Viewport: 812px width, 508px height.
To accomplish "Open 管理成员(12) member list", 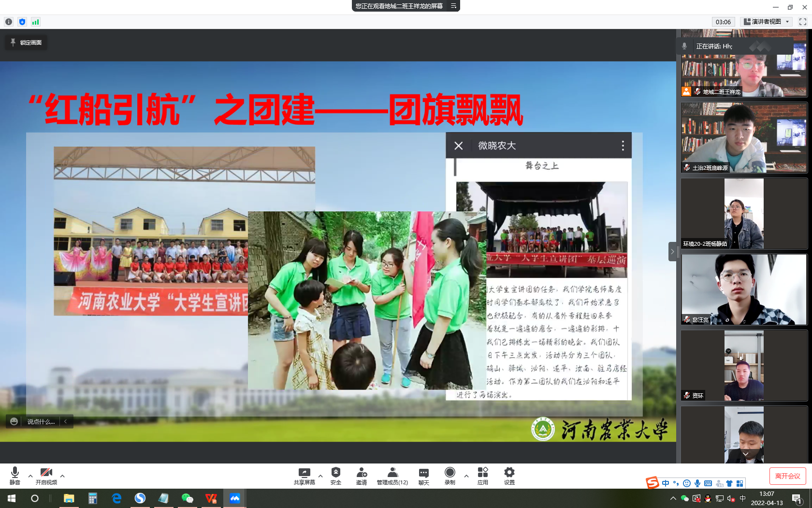I will point(392,475).
